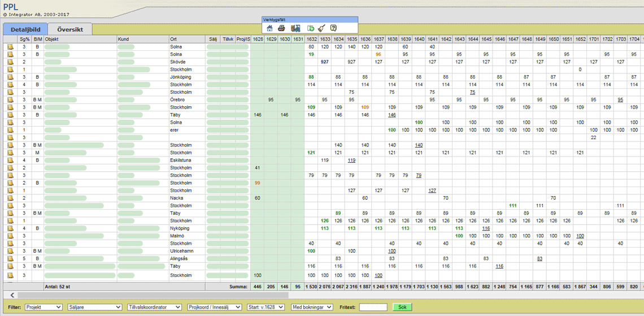Open the help question mark icon
Screen dimensions: 644x316
(333, 28)
